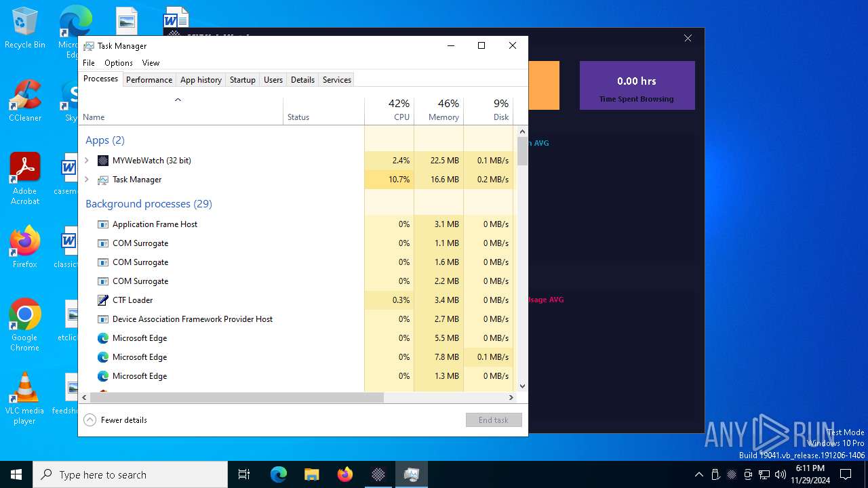Switch to the Startup tab

(243, 80)
